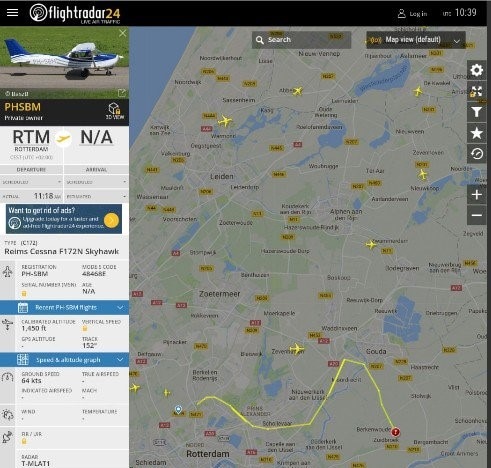491x468 pixels.
Task: Click the ad upgrade arrow button
Action: tap(111, 220)
